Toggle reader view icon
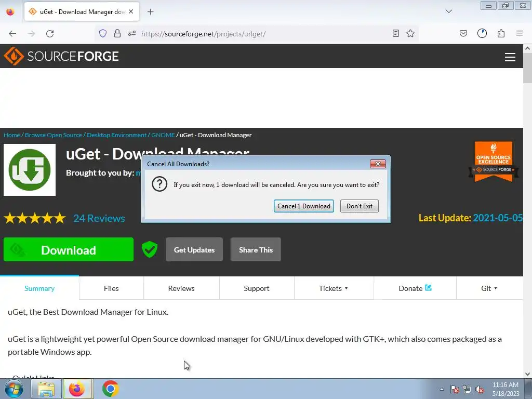 [x=395, y=33]
